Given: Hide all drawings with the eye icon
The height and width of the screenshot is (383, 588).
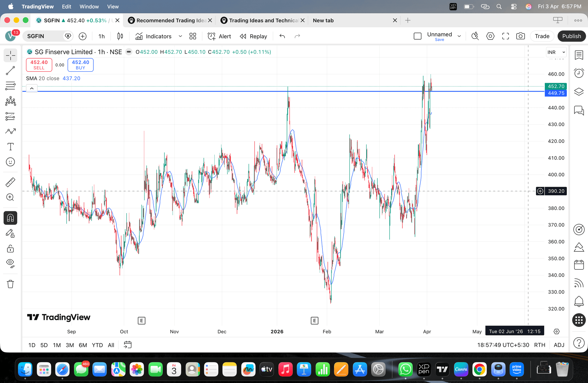Looking at the screenshot, I should point(10,263).
